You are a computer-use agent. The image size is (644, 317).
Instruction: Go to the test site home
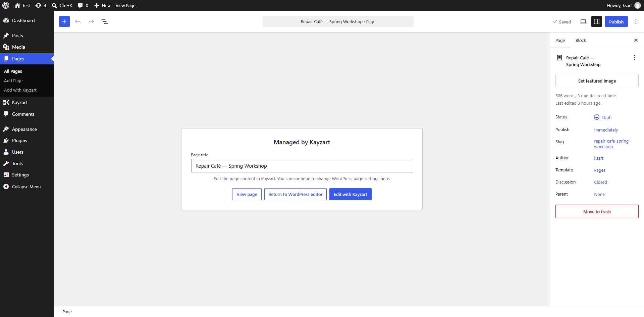tap(22, 5)
